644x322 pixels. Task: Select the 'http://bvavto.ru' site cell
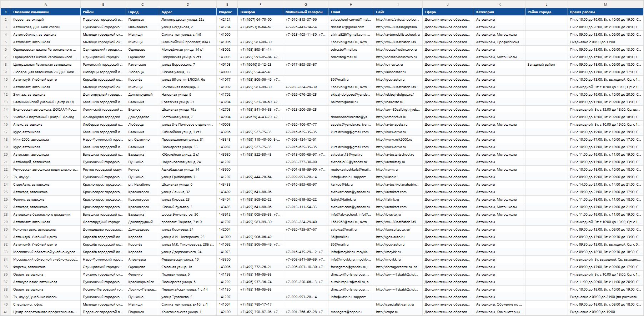(398, 214)
